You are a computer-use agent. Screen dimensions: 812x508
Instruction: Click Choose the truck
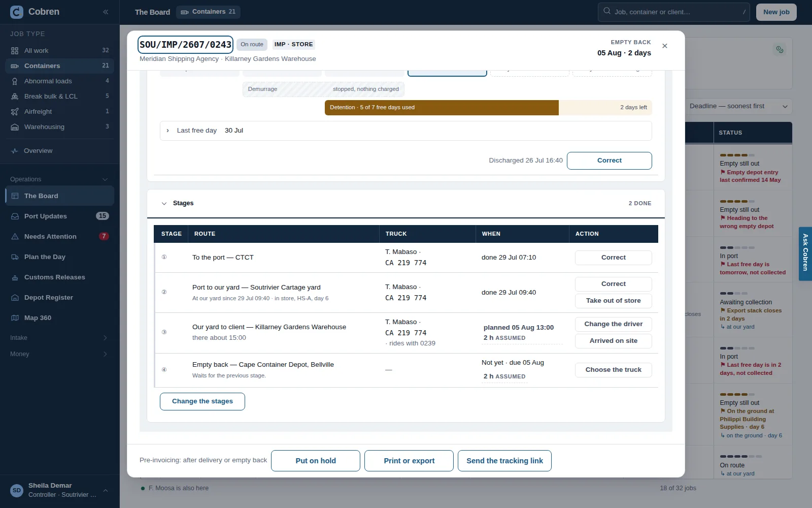[613, 370]
